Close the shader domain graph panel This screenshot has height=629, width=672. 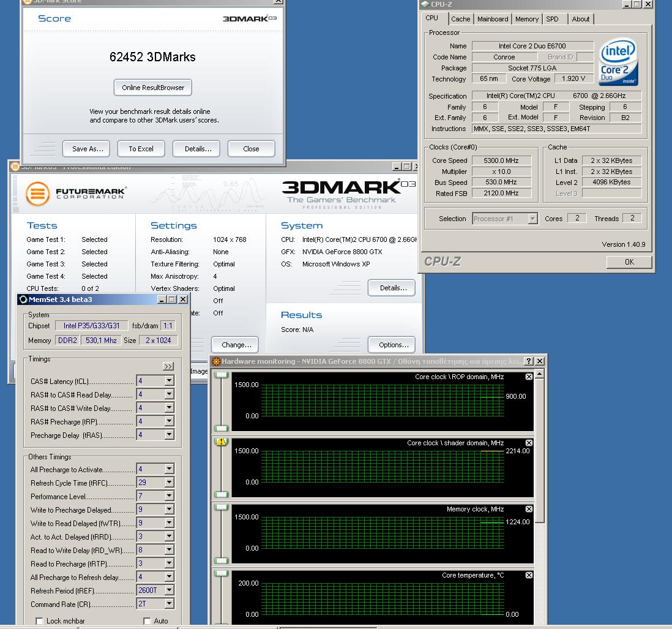529,442
